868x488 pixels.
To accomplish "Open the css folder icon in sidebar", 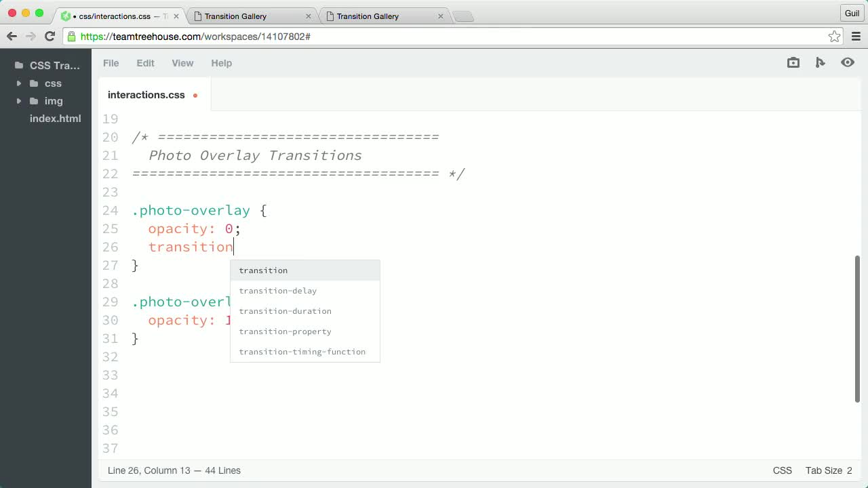I will [35, 83].
